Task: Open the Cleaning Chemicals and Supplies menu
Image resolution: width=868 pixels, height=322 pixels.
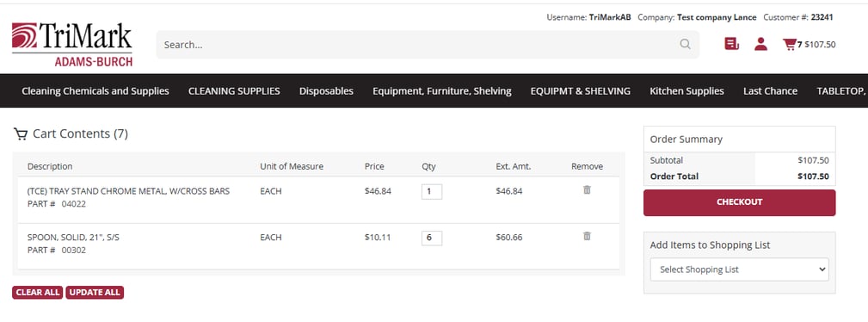Action: 95,91
